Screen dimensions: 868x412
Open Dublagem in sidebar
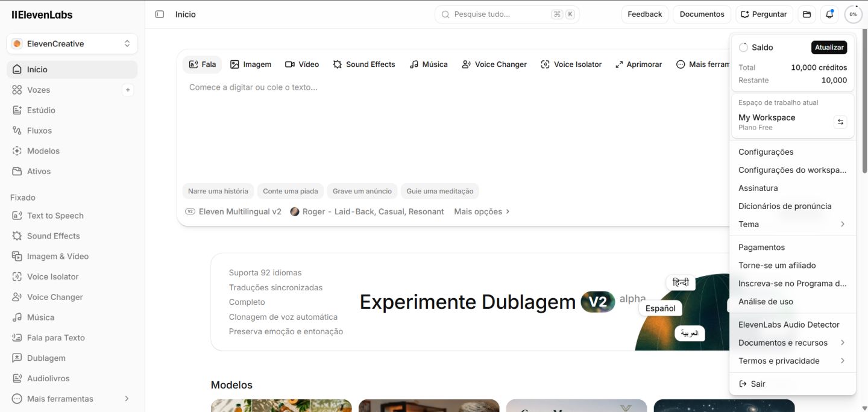click(72, 358)
